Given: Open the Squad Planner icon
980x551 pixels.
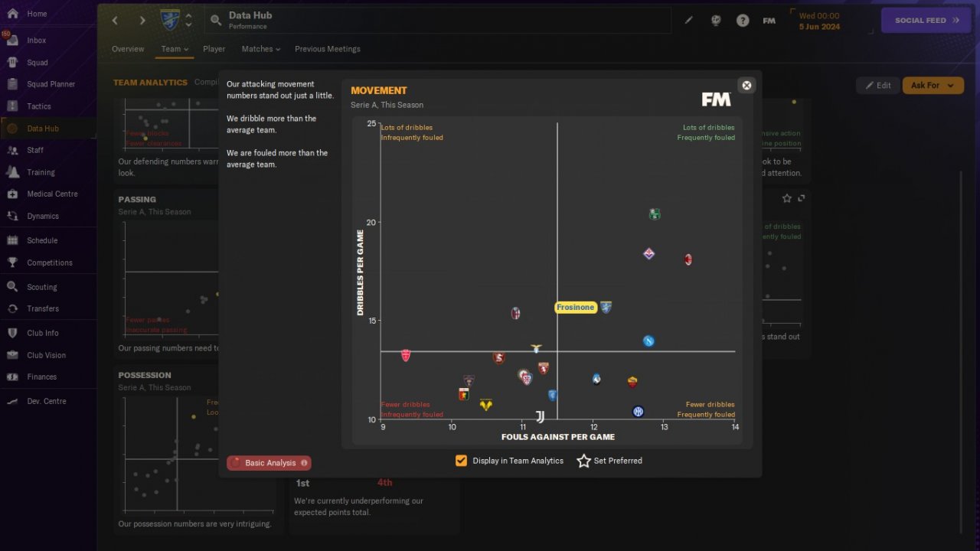Looking at the screenshot, I should (x=12, y=84).
